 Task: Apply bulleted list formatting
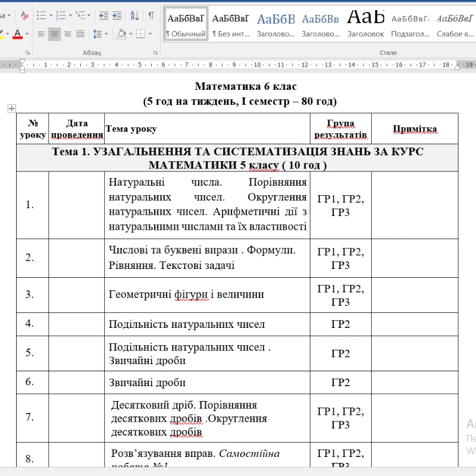tap(41, 15)
